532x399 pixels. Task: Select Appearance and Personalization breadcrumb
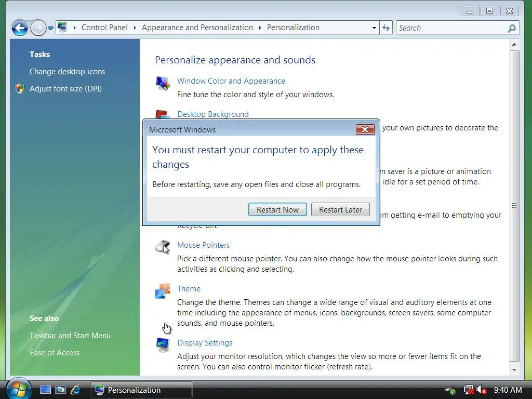click(x=197, y=28)
